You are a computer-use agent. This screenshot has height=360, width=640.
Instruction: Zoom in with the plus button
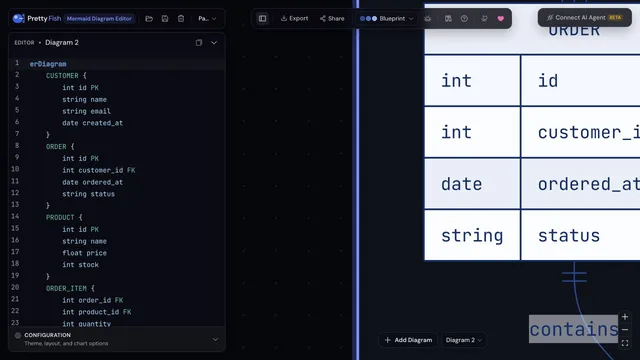pyautogui.click(x=625, y=317)
